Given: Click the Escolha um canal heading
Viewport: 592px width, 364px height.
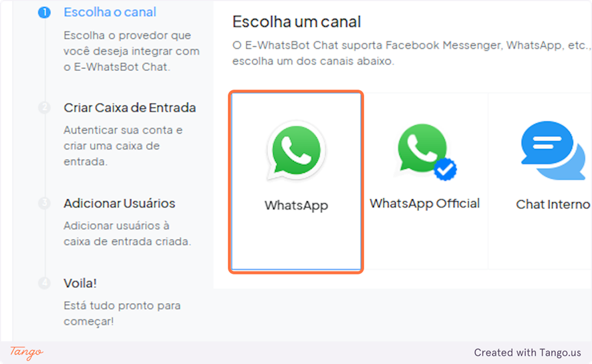Looking at the screenshot, I should (x=297, y=21).
